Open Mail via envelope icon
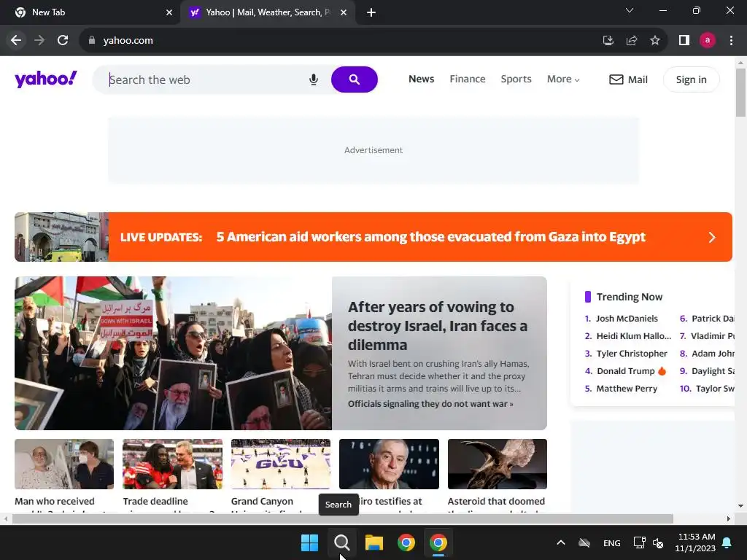Screen dimensions: 747x560 pyautogui.click(x=616, y=79)
